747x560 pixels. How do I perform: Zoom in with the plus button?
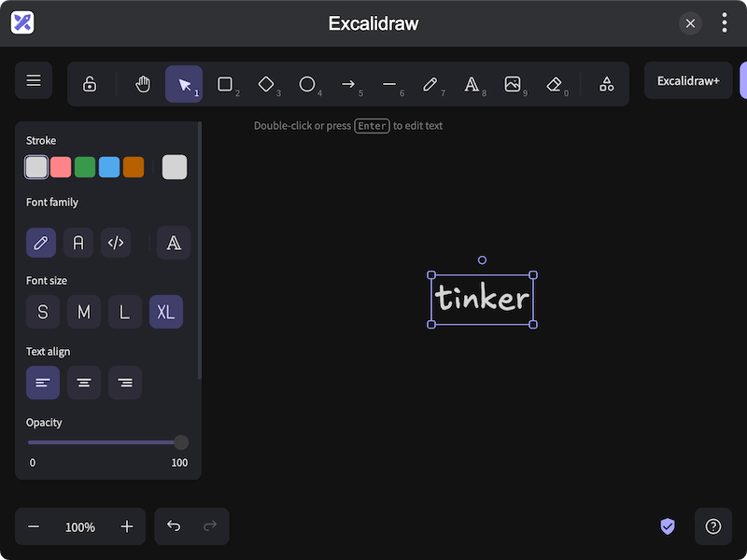[x=127, y=526]
